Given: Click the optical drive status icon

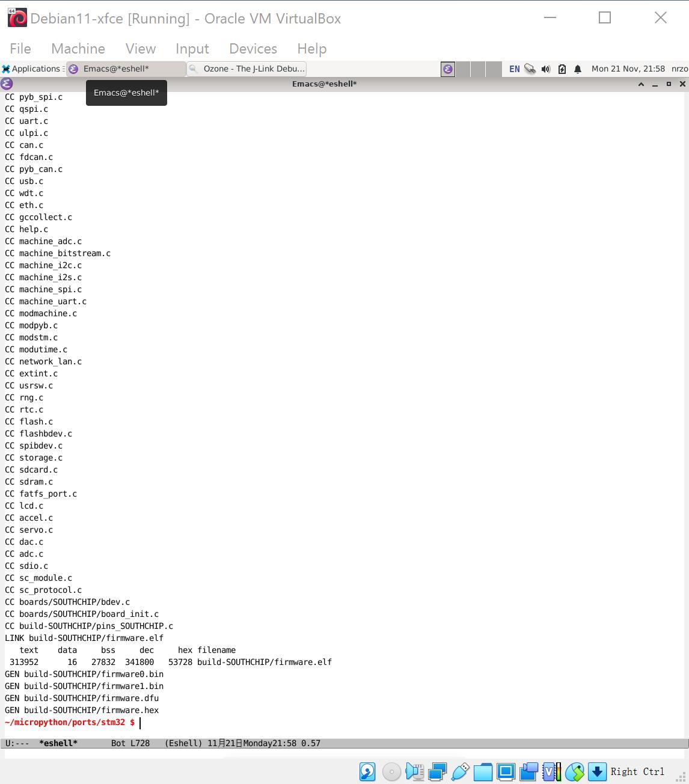Looking at the screenshot, I should [x=391, y=771].
